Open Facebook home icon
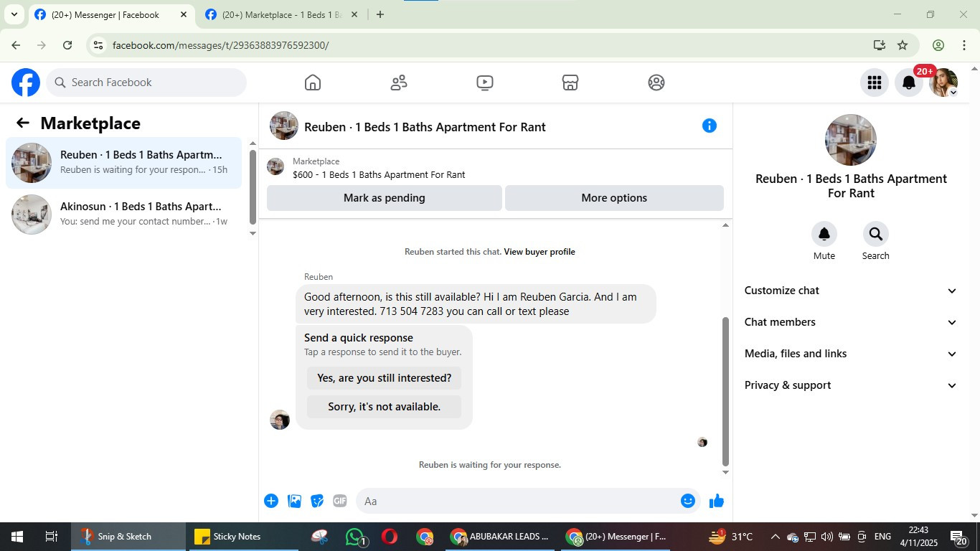 coord(312,83)
